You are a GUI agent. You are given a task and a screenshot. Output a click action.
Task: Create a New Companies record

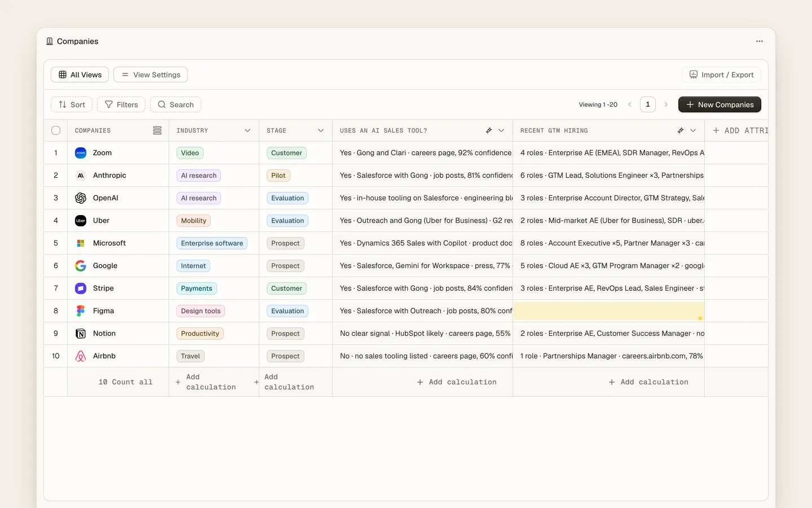tap(720, 104)
